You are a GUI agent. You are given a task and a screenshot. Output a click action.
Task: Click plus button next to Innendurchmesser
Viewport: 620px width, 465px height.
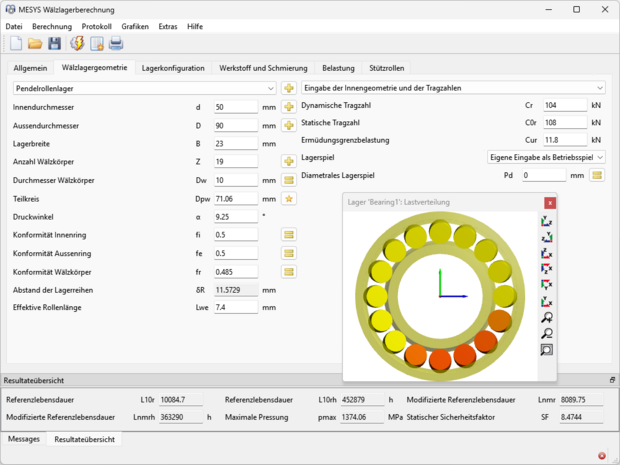point(288,107)
